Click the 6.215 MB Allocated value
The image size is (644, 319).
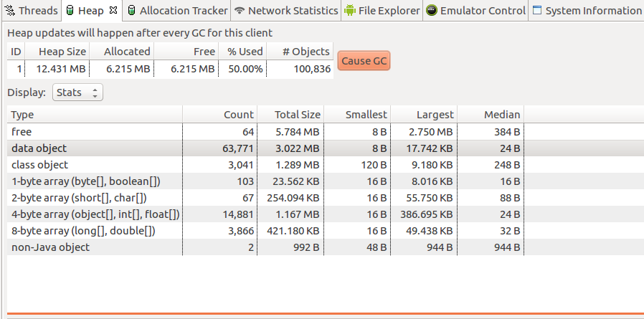(x=128, y=69)
